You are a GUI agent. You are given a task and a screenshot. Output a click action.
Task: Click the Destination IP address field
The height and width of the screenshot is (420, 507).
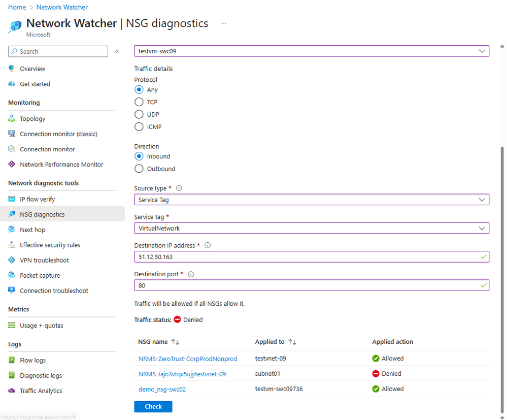click(x=312, y=256)
